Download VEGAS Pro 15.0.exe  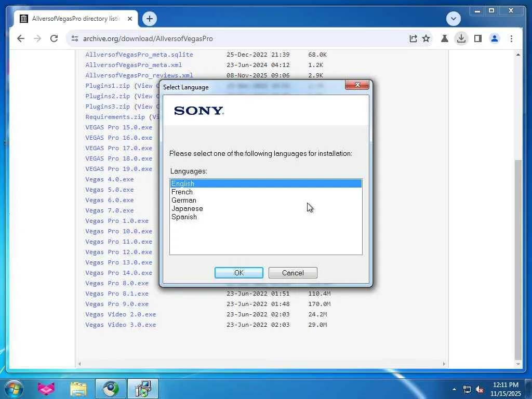coord(119,127)
